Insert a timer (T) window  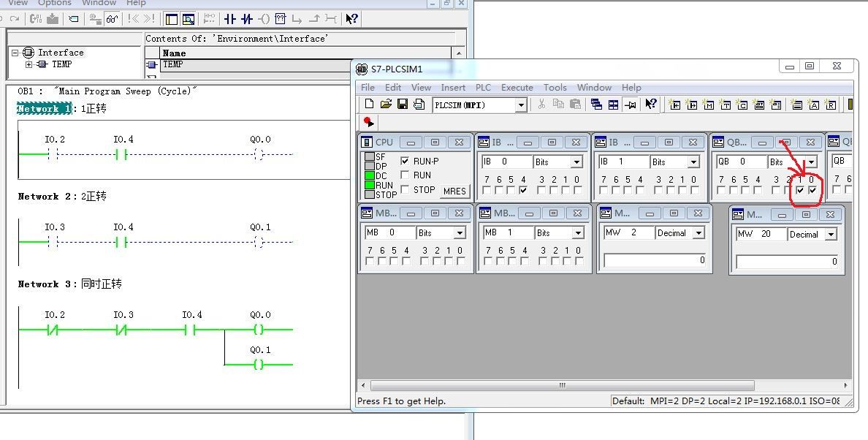(x=726, y=104)
